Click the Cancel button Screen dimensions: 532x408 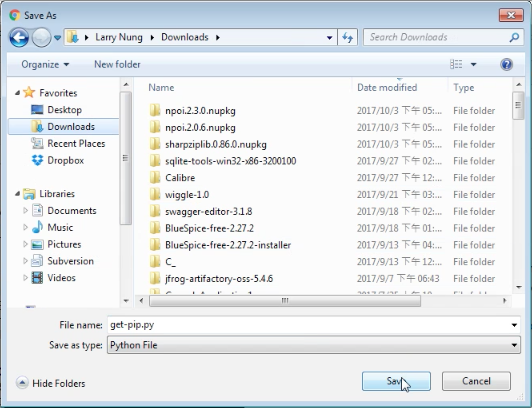pos(476,381)
